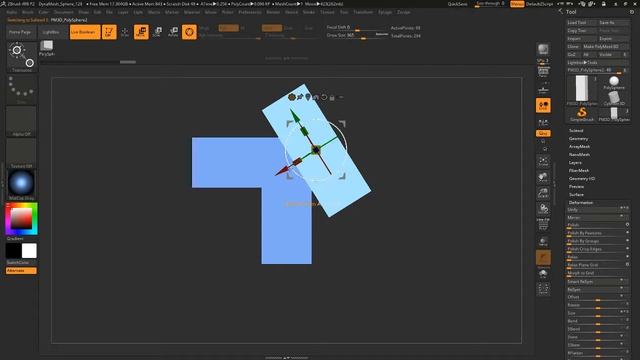The image size is (640, 360).
Task: Open Dots stroke type selector
Action: (x=22, y=89)
